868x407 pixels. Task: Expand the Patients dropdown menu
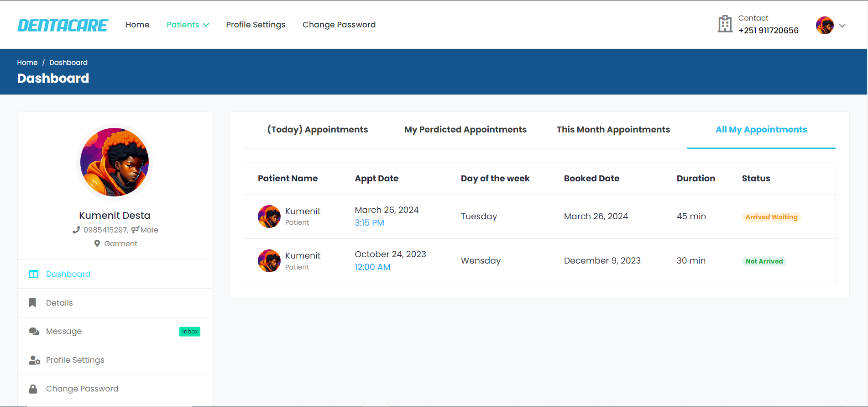pos(188,25)
